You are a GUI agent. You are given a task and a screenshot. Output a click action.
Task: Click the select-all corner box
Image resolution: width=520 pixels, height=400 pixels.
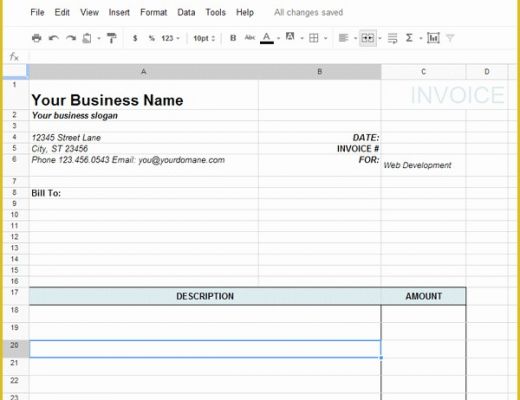click(16, 72)
